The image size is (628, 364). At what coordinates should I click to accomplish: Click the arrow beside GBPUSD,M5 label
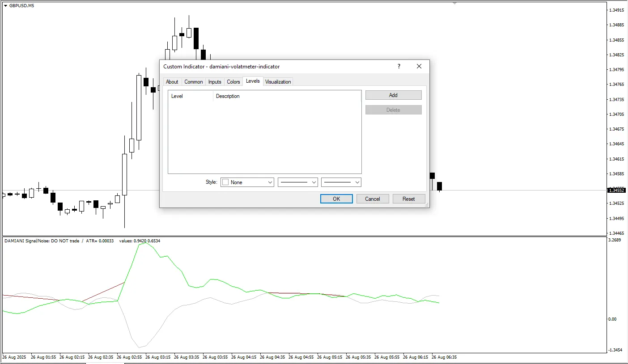point(5,6)
